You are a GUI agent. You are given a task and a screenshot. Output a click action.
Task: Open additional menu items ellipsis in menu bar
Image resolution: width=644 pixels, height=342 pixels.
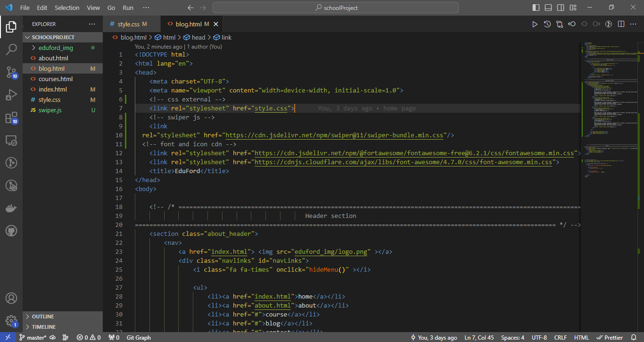(x=147, y=8)
